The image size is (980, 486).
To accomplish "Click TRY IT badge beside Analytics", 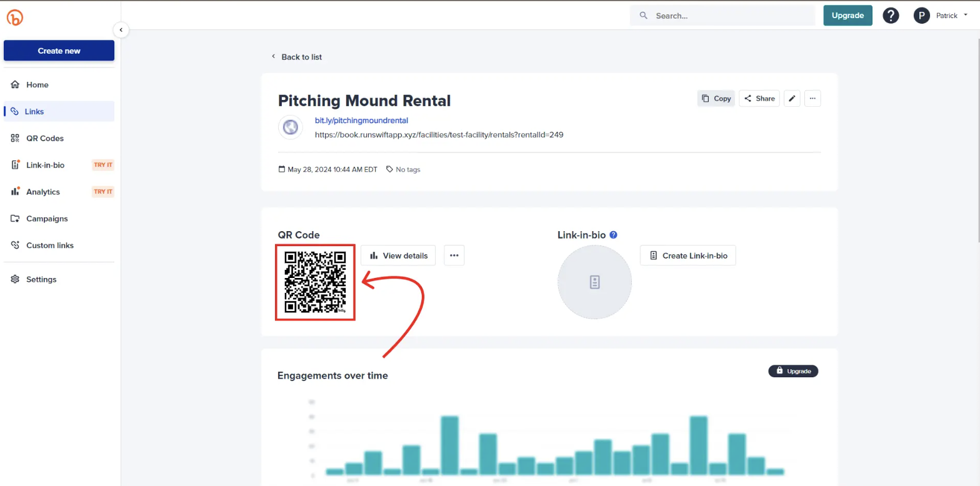I will pos(103,192).
